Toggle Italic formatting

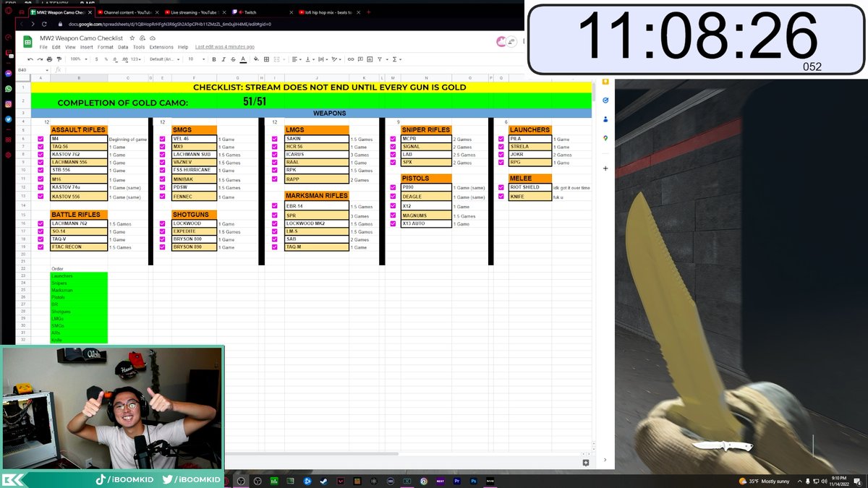point(223,59)
